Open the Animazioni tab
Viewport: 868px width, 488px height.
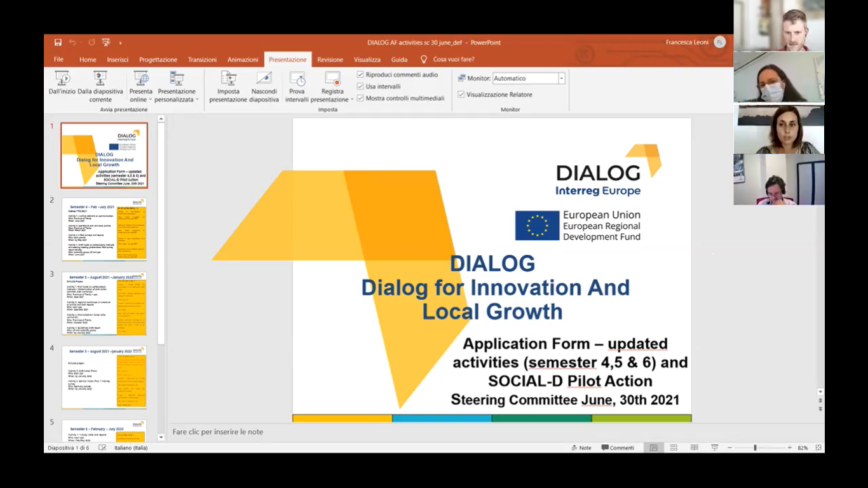[243, 60]
